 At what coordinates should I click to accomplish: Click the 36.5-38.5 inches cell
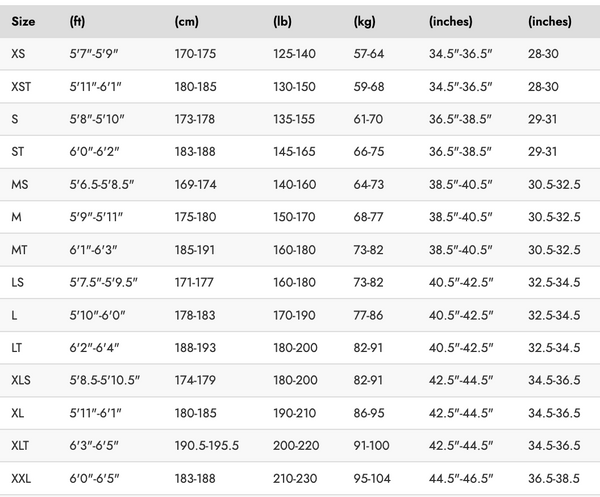click(x=553, y=479)
